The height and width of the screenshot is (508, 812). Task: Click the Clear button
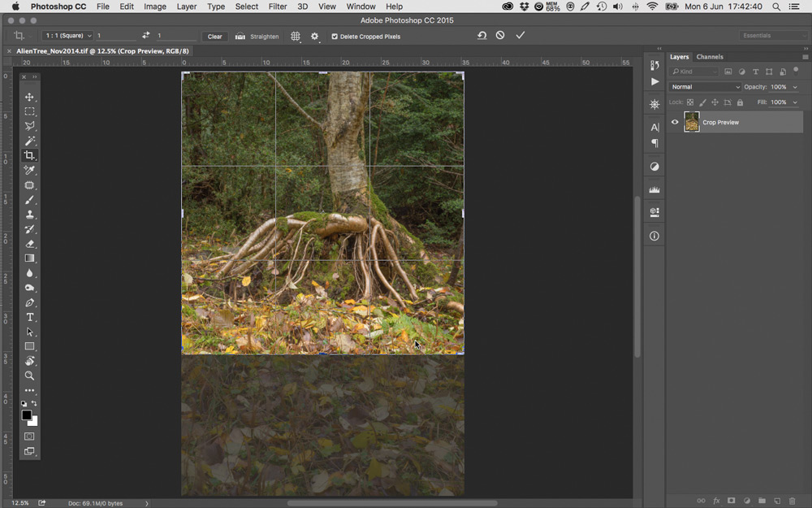point(214,37)
